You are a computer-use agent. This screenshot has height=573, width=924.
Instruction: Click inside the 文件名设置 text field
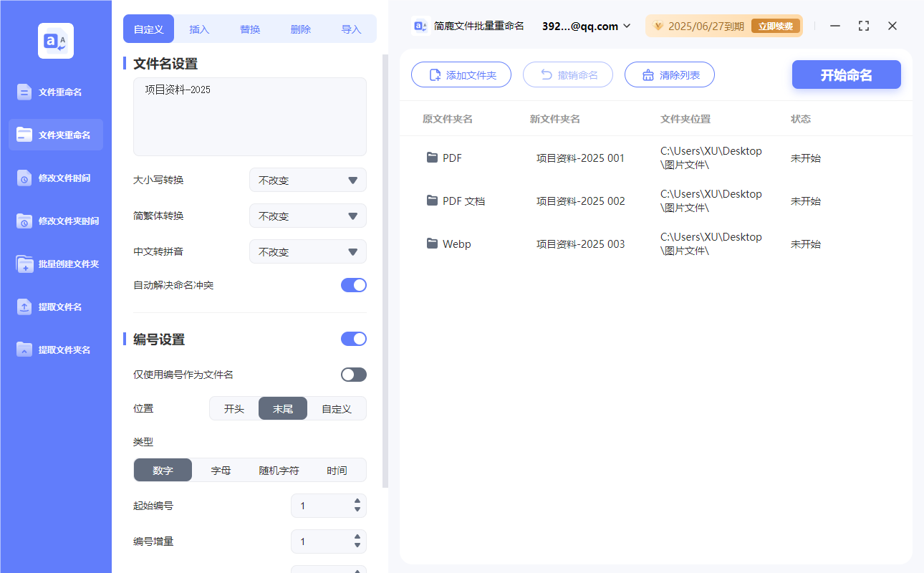pos(249,115)
